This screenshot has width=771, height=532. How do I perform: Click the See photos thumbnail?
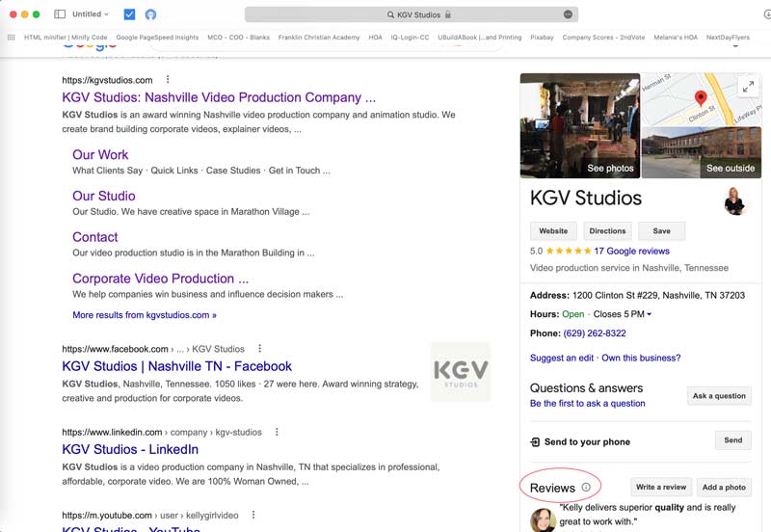(x=579, y=125)
